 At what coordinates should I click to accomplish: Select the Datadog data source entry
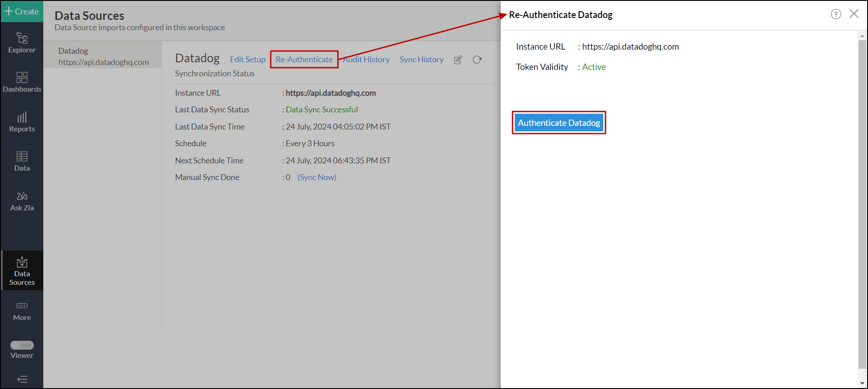point(103,56)
